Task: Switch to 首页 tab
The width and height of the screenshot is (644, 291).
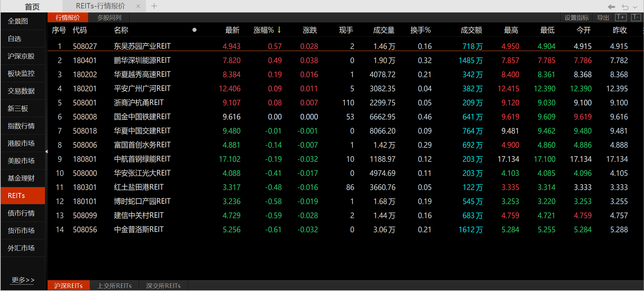Action: tap(32, 6)
